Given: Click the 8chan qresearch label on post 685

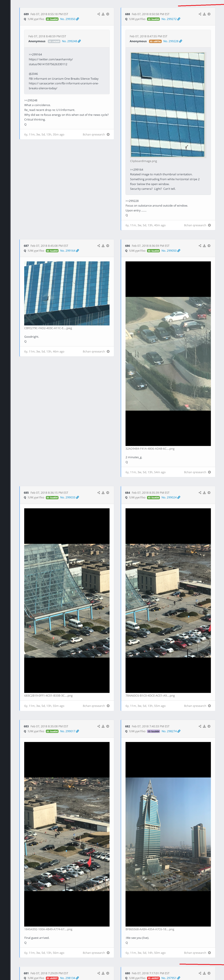Looking at the screenshot, I should (x=94, y=706).
